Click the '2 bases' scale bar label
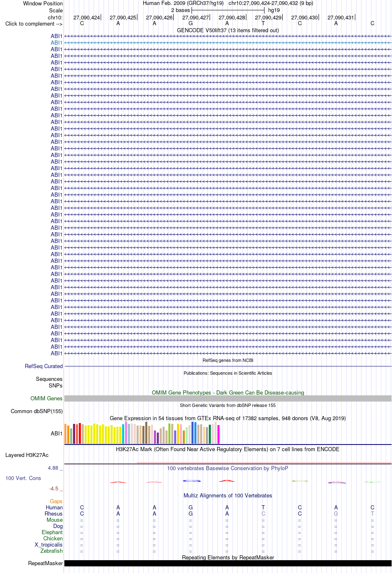 coord(180,10)
